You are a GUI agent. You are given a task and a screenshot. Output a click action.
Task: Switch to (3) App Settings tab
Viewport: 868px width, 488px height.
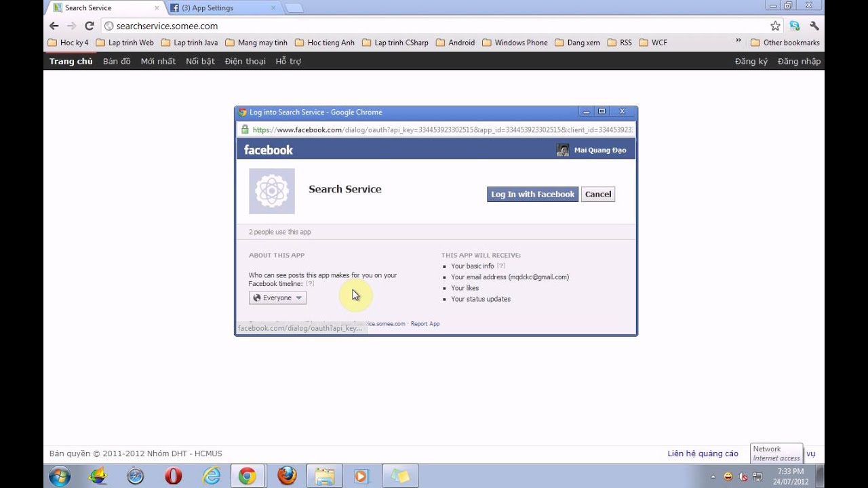point(222,8)
